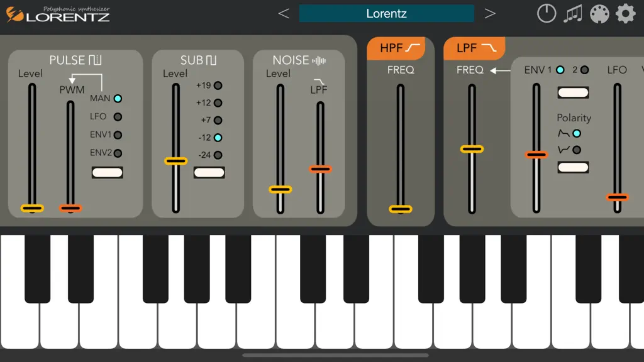Select the +12 sub octave option
Viewport: 644px width, 362px height.
coord(218,102)
